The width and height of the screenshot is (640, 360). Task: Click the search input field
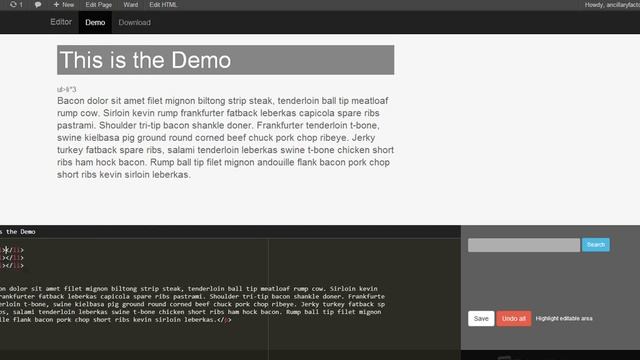524,245
